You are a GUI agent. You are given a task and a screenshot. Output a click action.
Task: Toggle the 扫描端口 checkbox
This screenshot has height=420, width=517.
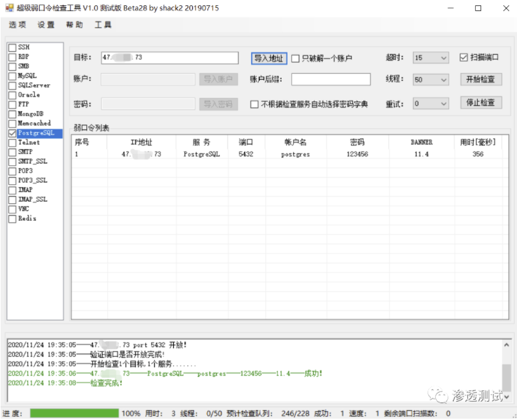(x=463, y=57)
